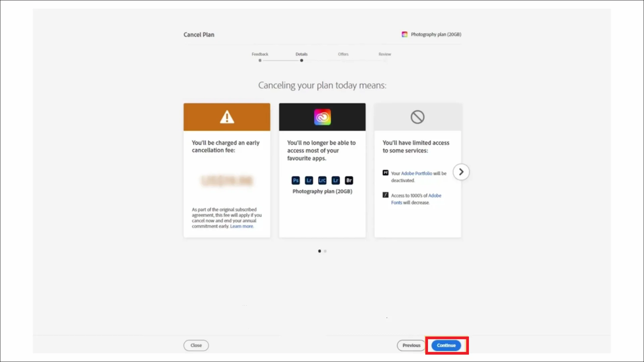The width and height of the screenshot is (644, 362).
Task: Click the Creative Cloud icon beside Photography plan header
Action: 405,34
